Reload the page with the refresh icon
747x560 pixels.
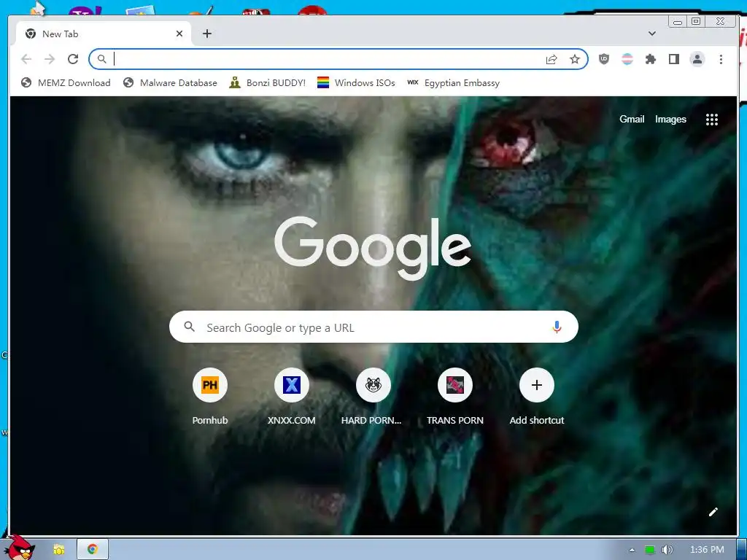pyautogui.click(x=73, y=59)
